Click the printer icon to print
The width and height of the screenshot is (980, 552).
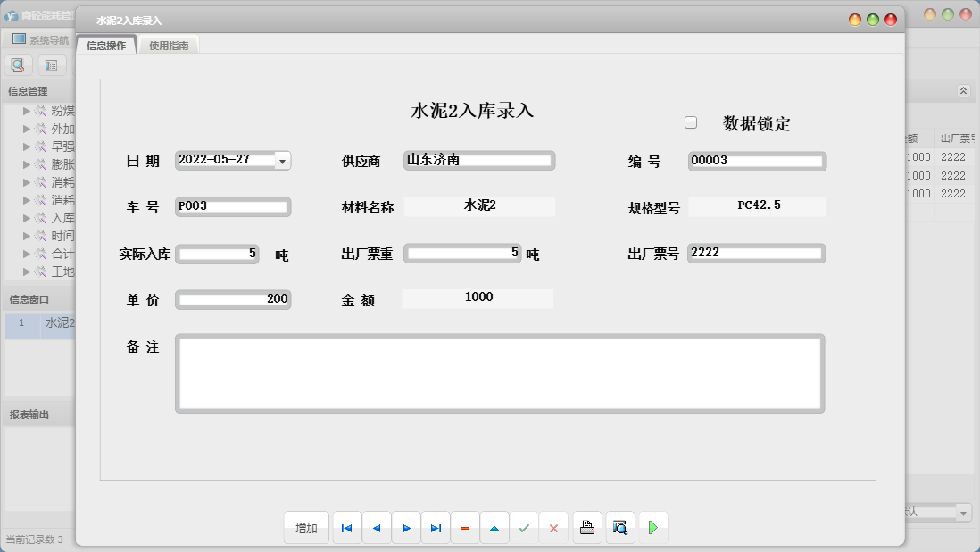pyautogui.click(x=586, y=528)
